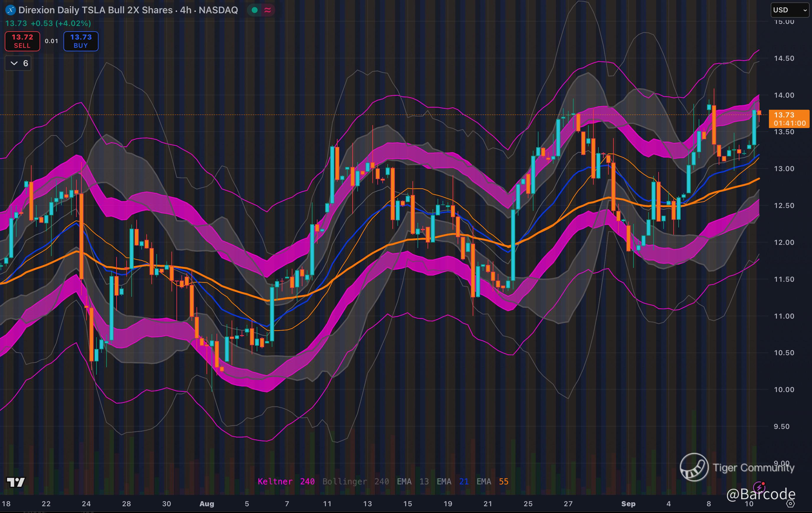
Task: Click the purple lightning bolt icon
Action: click(759, 487)
